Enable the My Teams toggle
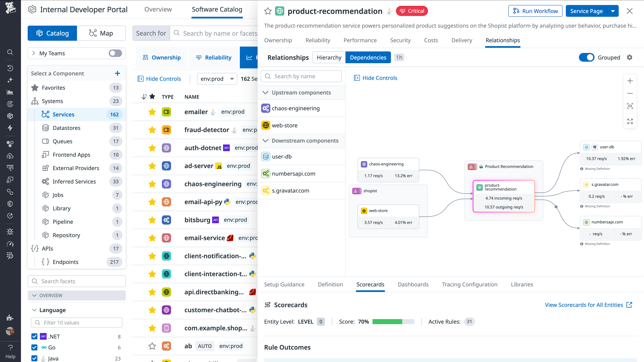The height and width of the screenshot is (362, 644). point(115,53)
